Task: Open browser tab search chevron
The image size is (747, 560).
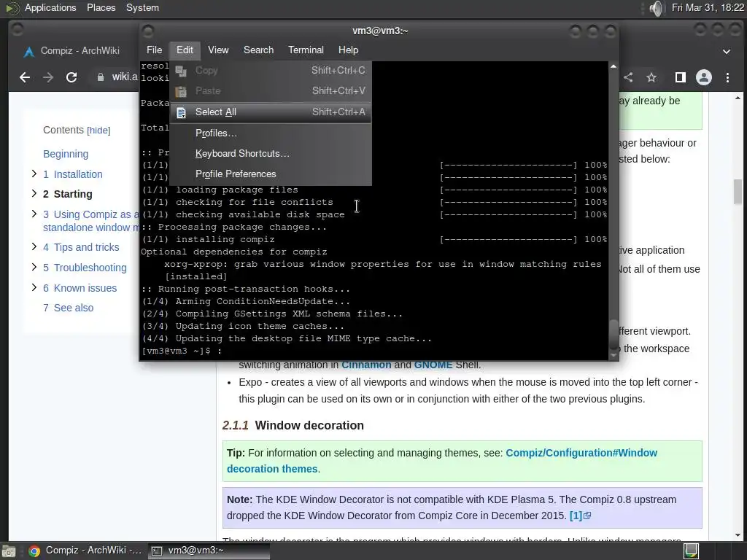Action: point(727,52)
